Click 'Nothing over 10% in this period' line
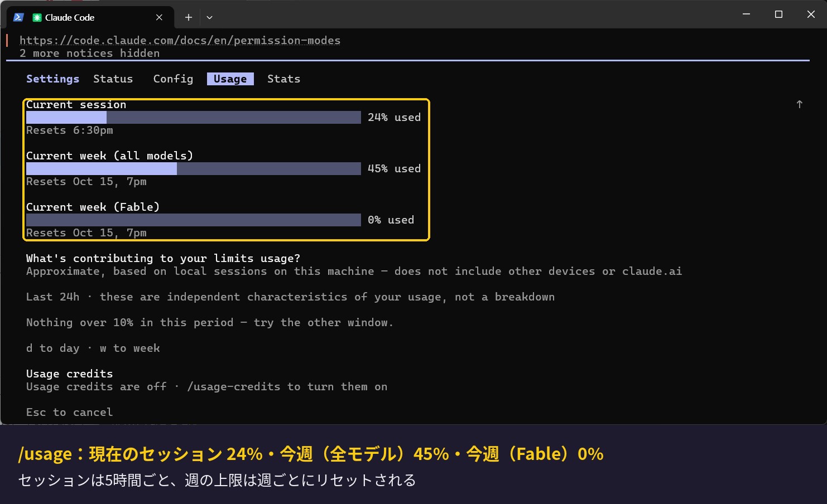 point(210,322)
